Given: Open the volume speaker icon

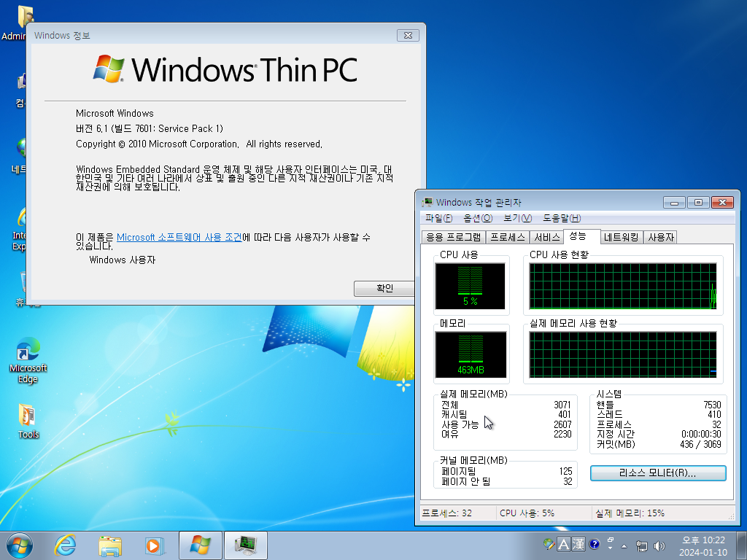Looking at the screenshot, I should click(x=659, y=546).
